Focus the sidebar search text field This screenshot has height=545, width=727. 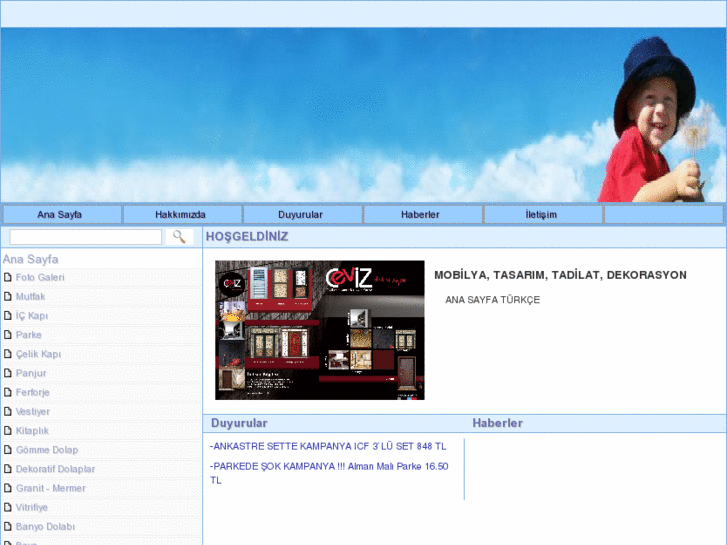pos(86,237)
